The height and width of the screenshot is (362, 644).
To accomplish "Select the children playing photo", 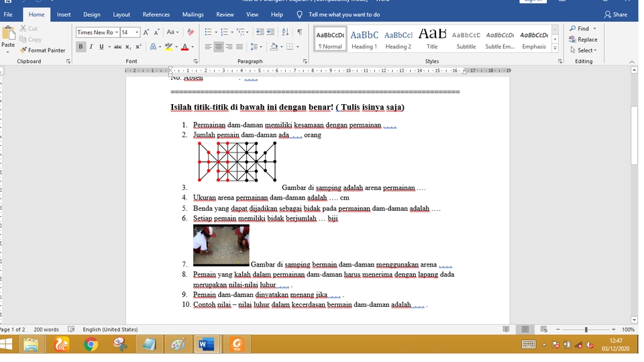I will (x=221, y=245).
